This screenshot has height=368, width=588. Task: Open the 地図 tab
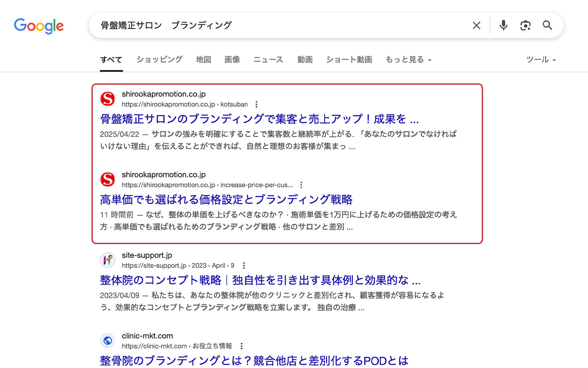203,60
